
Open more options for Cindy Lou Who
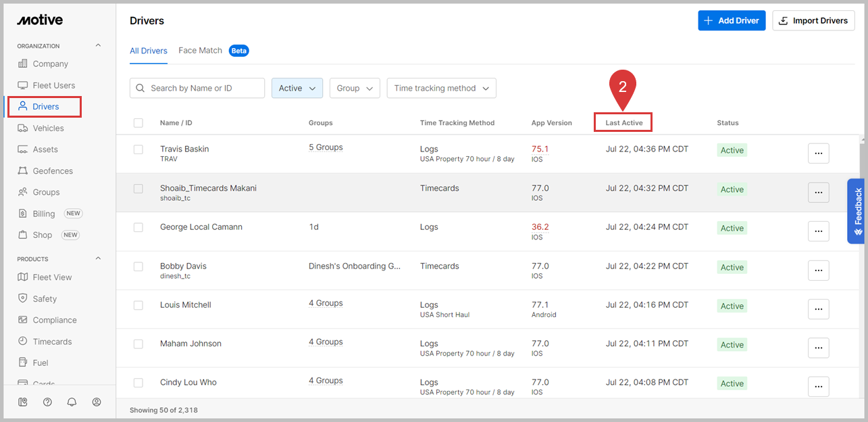pyautogui.click(x=819, y=387)
